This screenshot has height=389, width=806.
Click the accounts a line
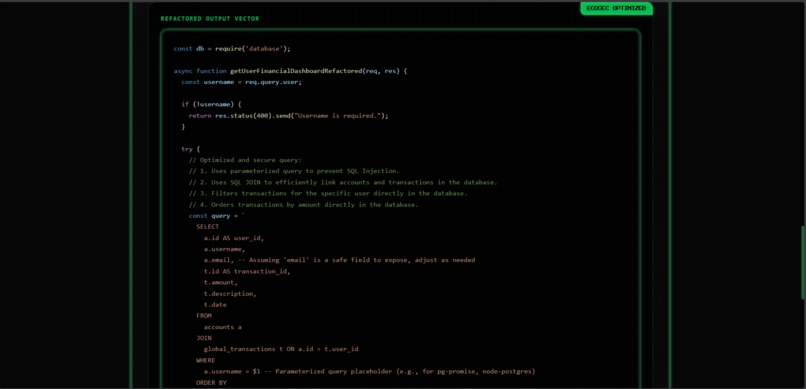point(223,327)
